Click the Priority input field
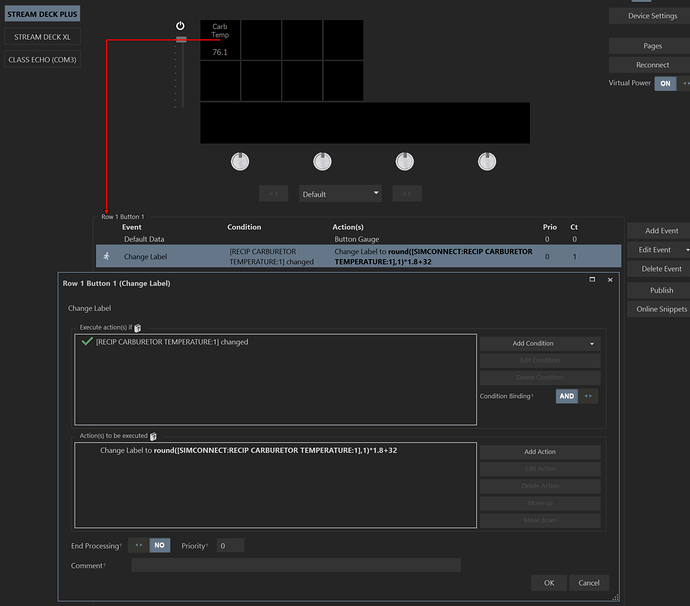This screenshot has height=606, width=690. [230, 545]
